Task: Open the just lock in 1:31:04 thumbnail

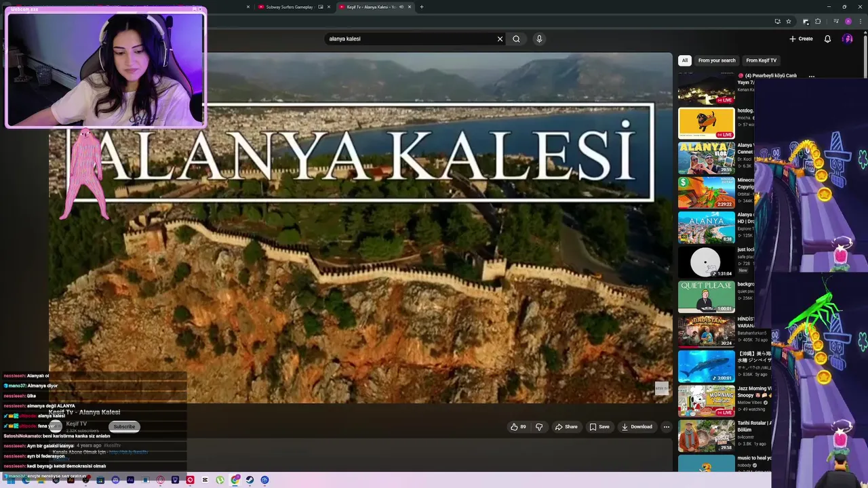Action: pyautogui.click(x=706, y=262)
